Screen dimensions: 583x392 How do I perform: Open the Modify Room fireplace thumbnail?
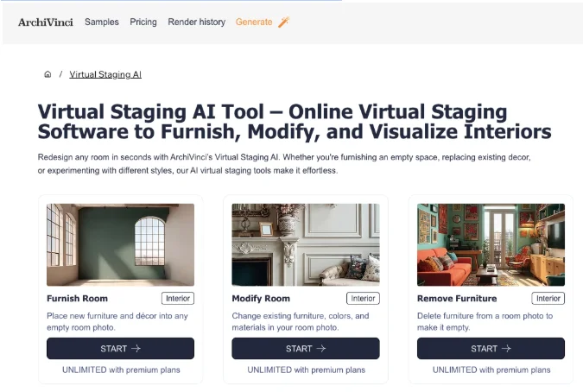tap(306, 244)
